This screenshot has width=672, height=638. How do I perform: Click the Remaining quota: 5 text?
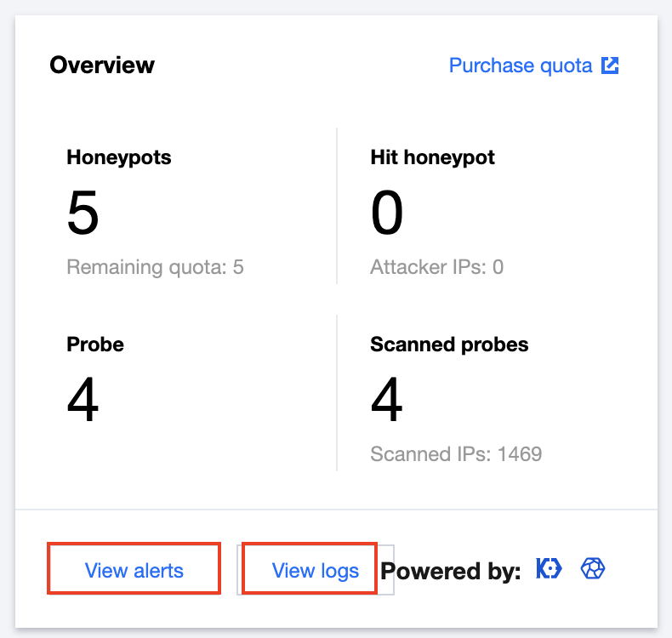(x=155, y=267)
